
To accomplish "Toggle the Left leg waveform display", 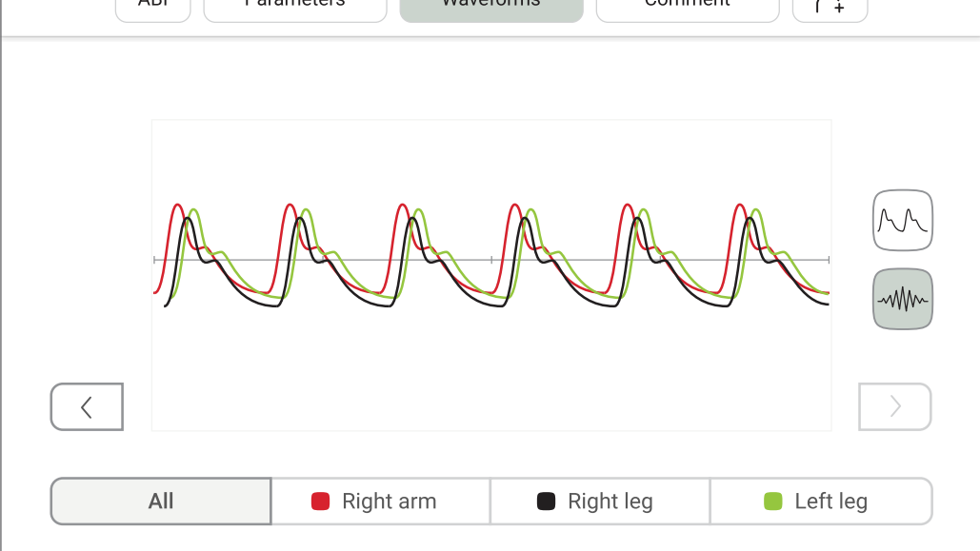I will click(820, 501).
